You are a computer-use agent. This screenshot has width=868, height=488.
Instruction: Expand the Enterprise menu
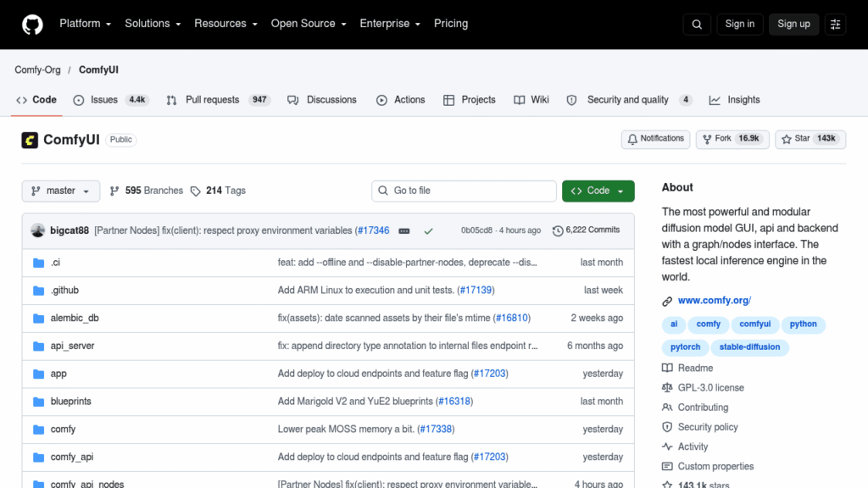(x=390, y=24)
